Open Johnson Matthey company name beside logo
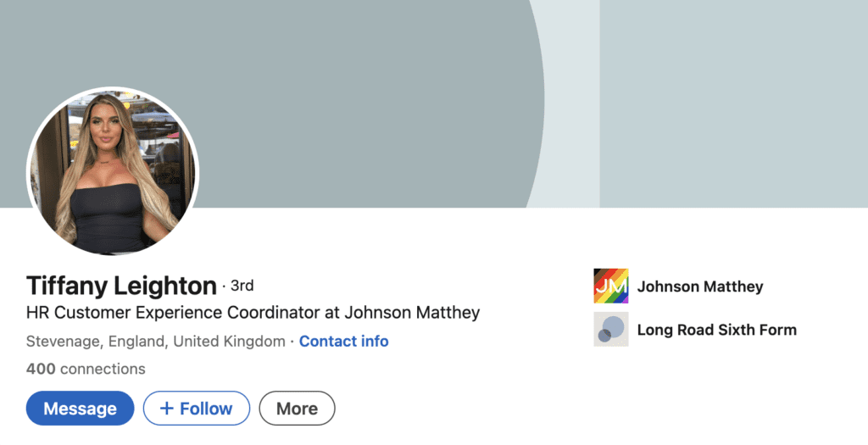Image resolution: width=868 pixels, height=445 pixels. [700, 286]
